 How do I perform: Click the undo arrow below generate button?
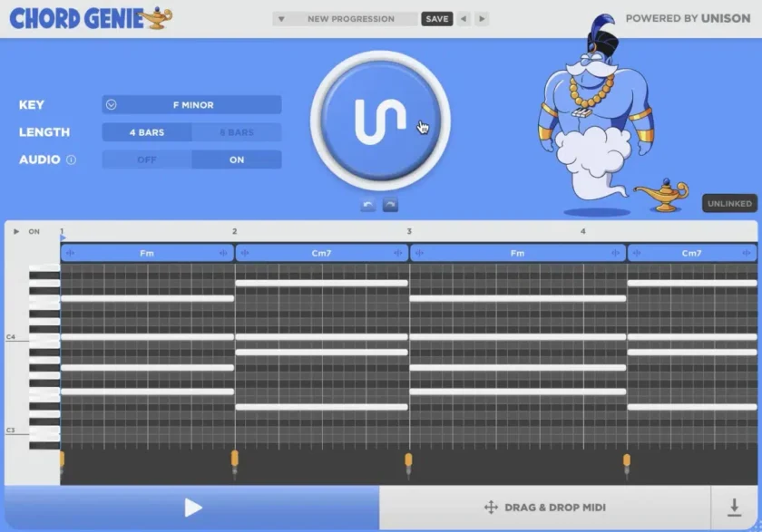point(367,206)
